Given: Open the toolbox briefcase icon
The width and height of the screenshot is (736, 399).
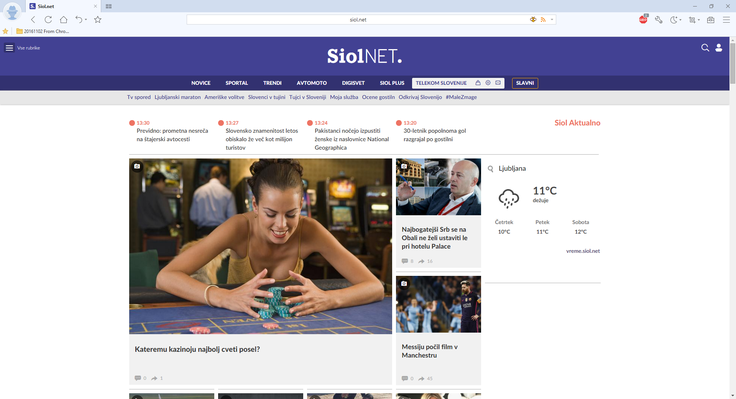Looking at the screenshot, I should [711, 20].
